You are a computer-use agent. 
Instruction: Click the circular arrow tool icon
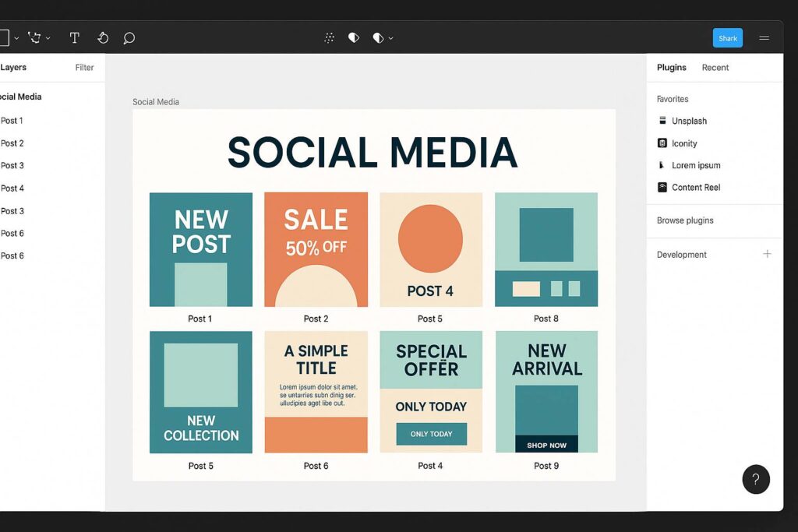103,37
